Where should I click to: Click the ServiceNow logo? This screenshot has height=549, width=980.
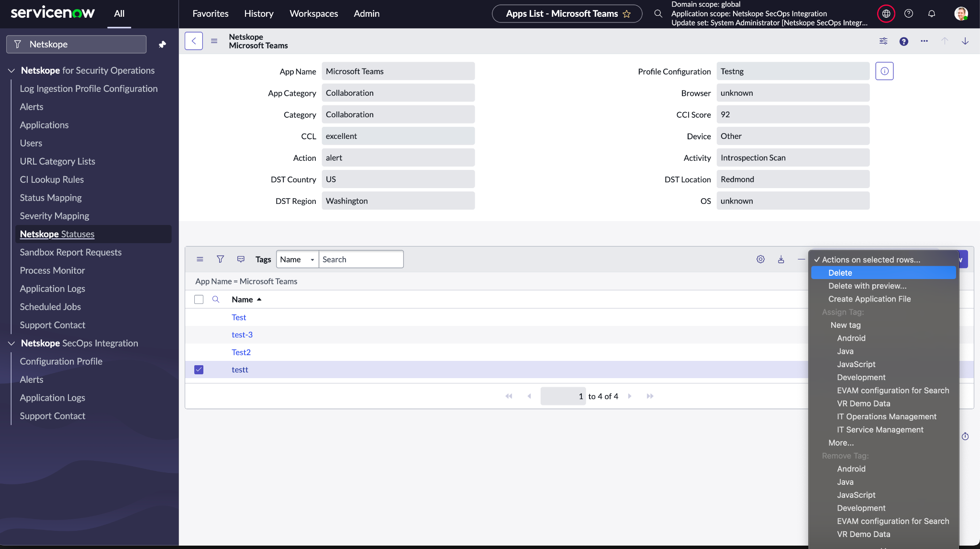pos(53,13)
